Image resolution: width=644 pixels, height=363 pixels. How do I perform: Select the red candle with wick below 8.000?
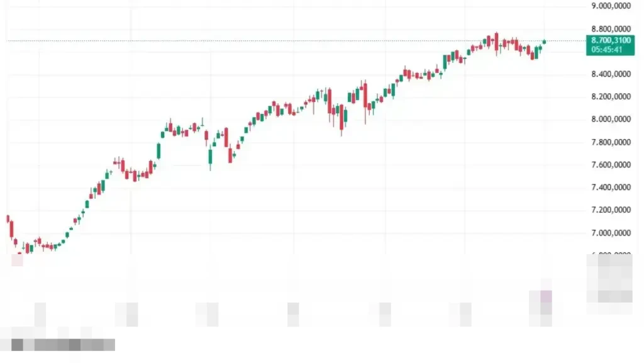(341, 120)
